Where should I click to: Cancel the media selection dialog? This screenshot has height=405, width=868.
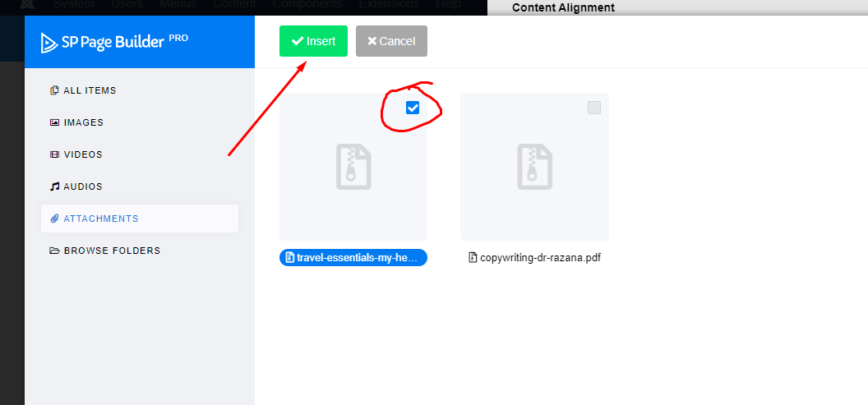[391, 41]
